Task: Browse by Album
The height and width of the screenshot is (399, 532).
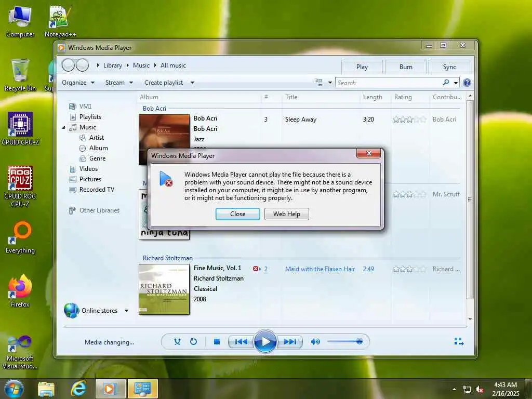Action: (x=94, y=148)
